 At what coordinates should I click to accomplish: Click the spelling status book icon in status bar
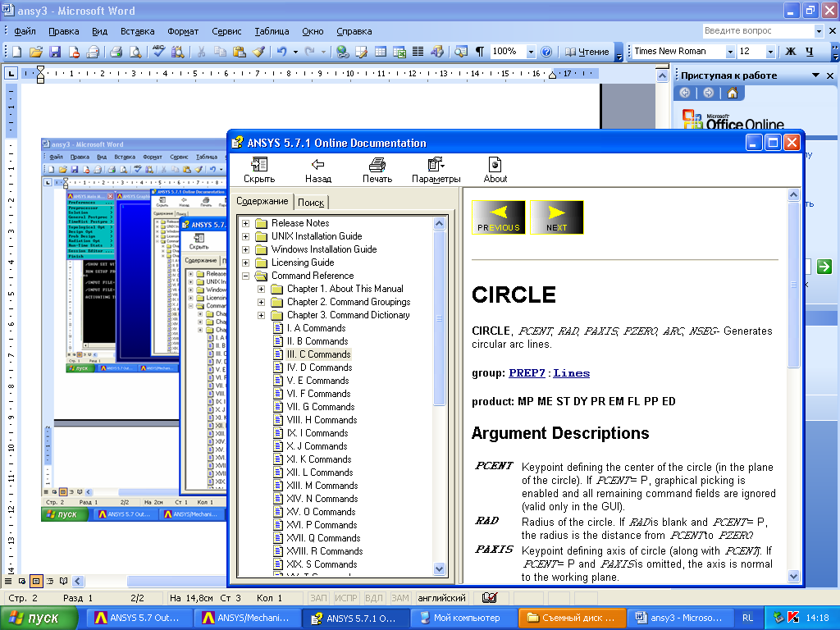pos(489,598)
